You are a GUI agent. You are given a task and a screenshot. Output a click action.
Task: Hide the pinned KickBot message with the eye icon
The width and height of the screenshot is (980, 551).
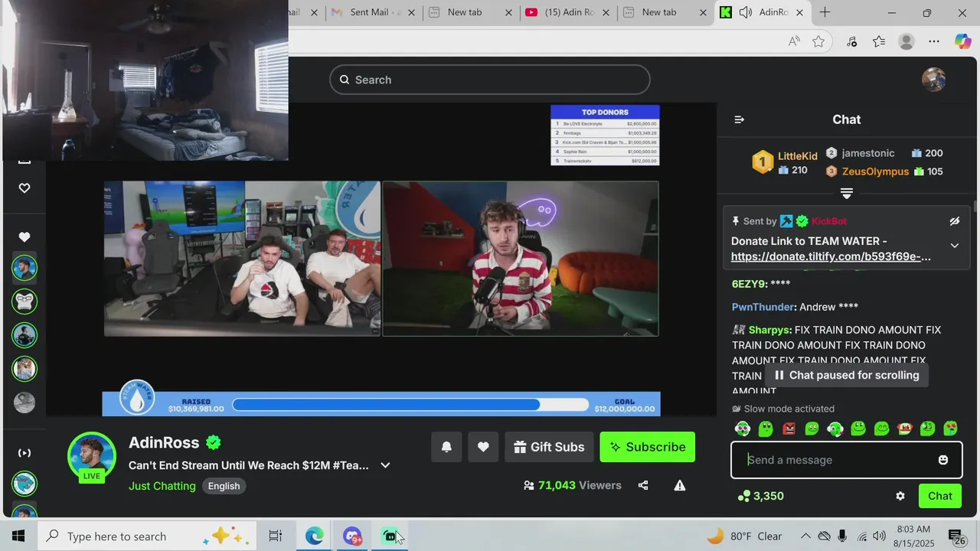[x=954, y=221]
